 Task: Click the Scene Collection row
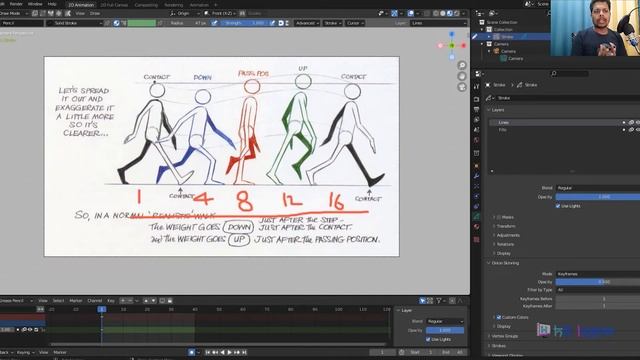(x=502, y=22)
